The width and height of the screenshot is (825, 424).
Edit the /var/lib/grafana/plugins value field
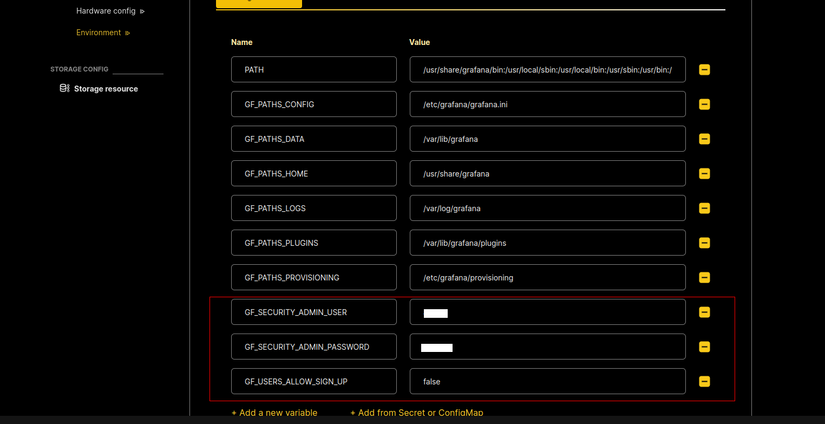click(x=548, y=243)
